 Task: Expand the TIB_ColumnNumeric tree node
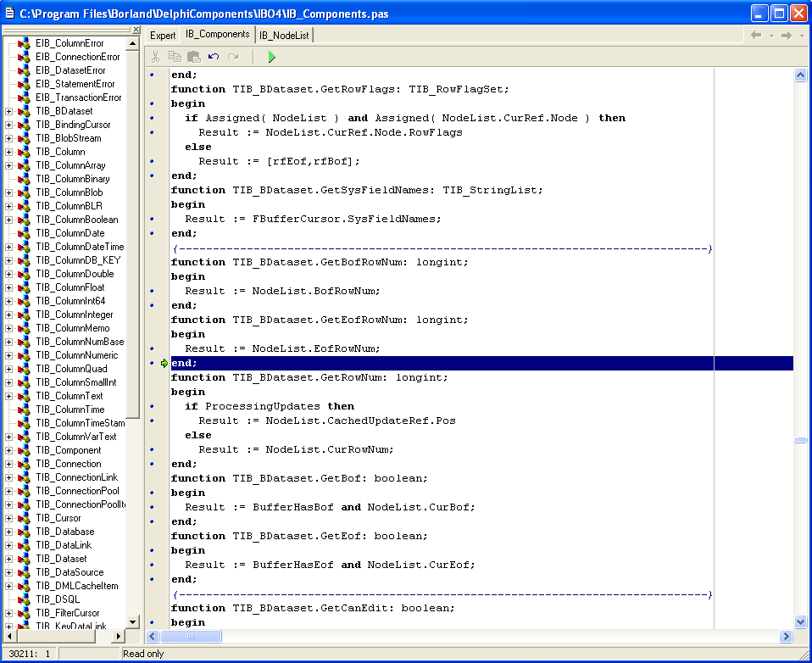coord(8,355)
